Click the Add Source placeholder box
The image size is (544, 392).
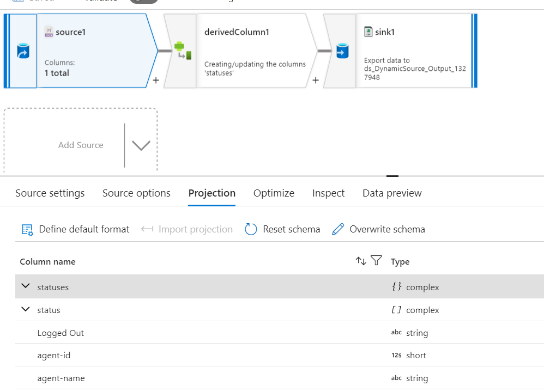(81, 145)
